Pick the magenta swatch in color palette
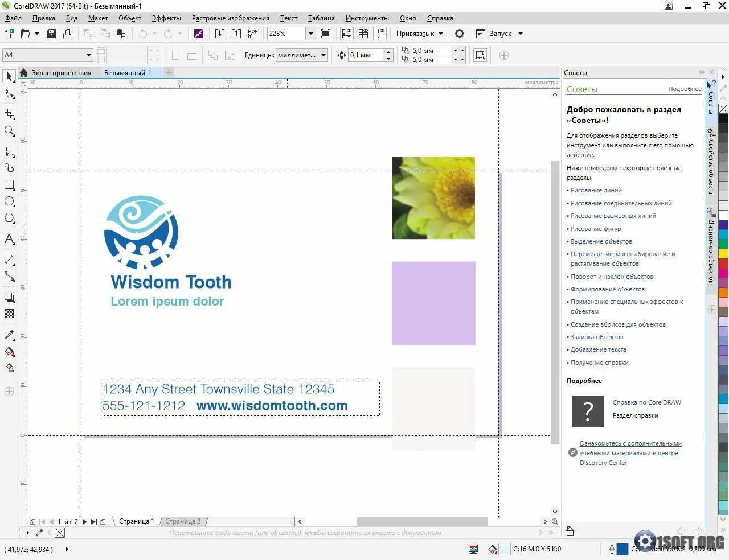Screen dimensions: 729x560 723,273
